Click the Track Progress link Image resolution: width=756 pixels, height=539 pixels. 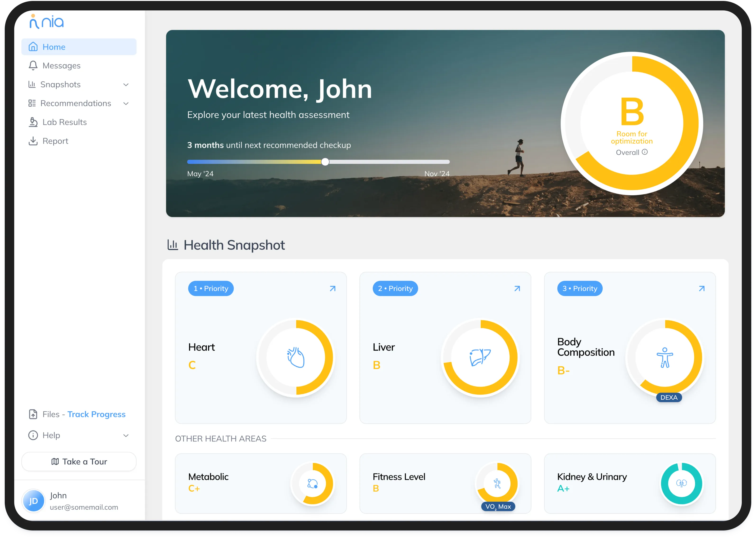click(96, 414)
